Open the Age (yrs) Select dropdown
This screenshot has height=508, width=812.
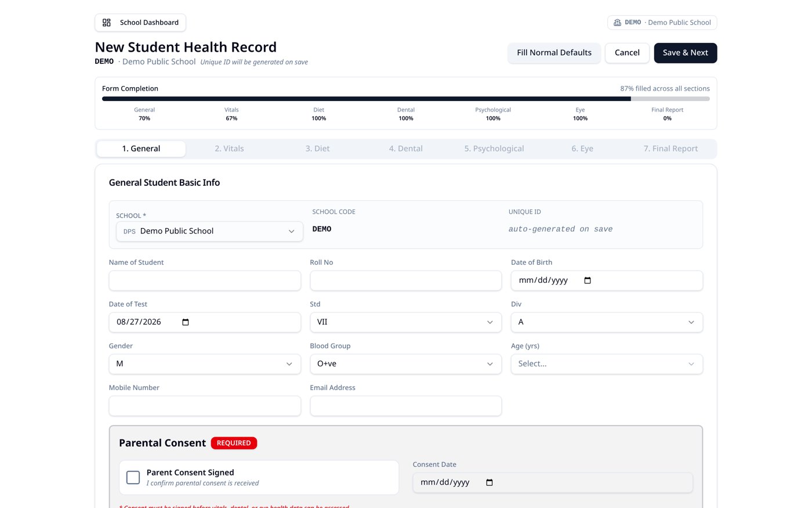(607, 364)
